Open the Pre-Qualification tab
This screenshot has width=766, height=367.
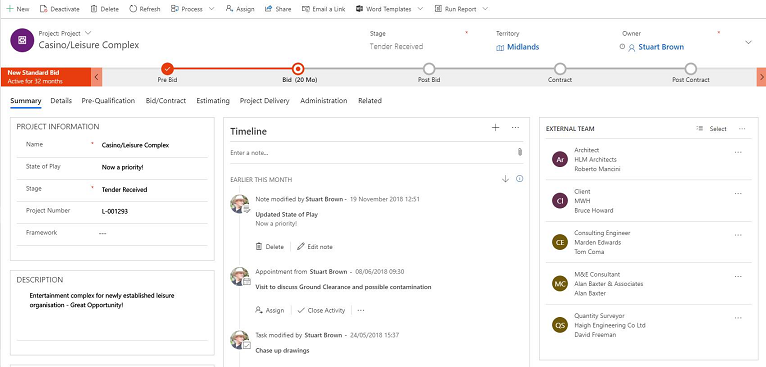coord(108,101)
